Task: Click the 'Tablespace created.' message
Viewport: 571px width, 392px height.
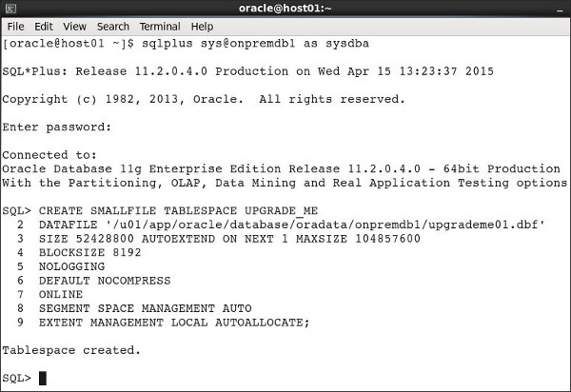Action: (x=71, y=350)
